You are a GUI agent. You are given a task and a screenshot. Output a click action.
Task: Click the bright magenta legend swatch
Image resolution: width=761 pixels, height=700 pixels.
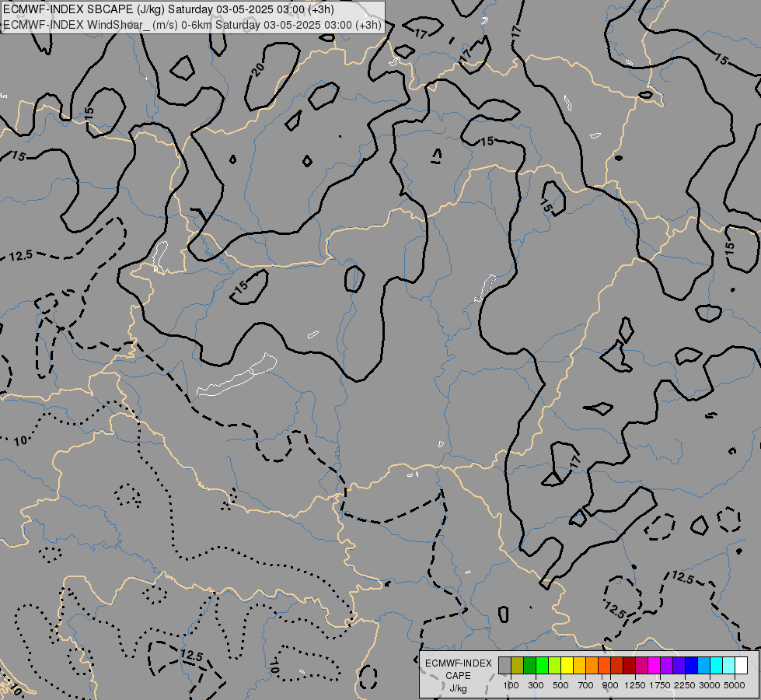point(654,665)
